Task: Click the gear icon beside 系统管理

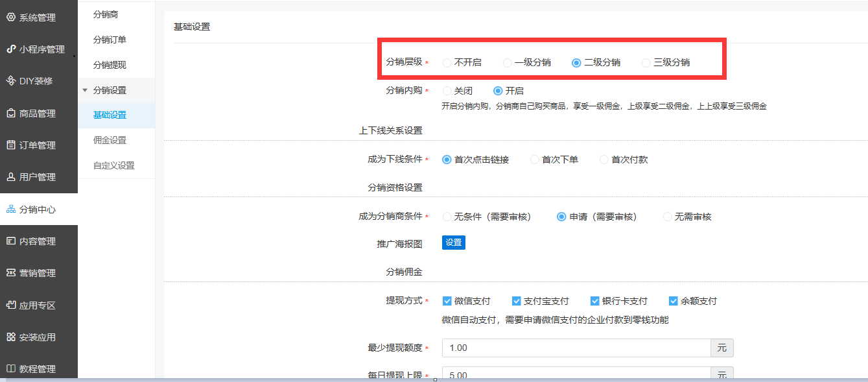Action: click(x=10, y=18)
